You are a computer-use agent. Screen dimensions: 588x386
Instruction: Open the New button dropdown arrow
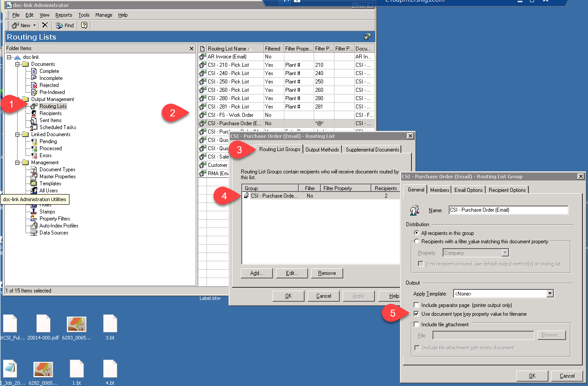click(34, 25)
